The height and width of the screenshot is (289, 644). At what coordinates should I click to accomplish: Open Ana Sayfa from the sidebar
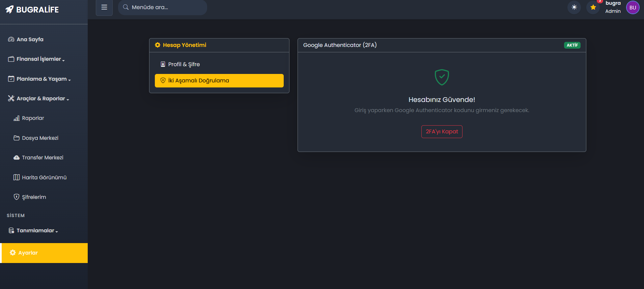click(x=30, y=40)
